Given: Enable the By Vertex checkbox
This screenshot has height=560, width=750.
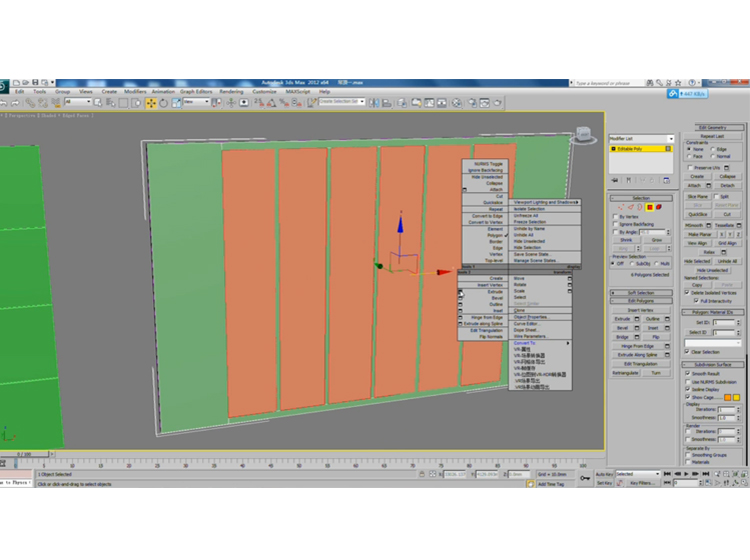Looking at the screenshot, I should (x=616, y=217).
